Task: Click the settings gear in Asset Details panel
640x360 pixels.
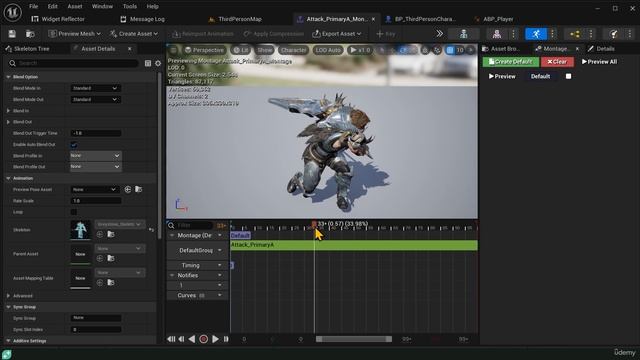Action: pos(158,63)
